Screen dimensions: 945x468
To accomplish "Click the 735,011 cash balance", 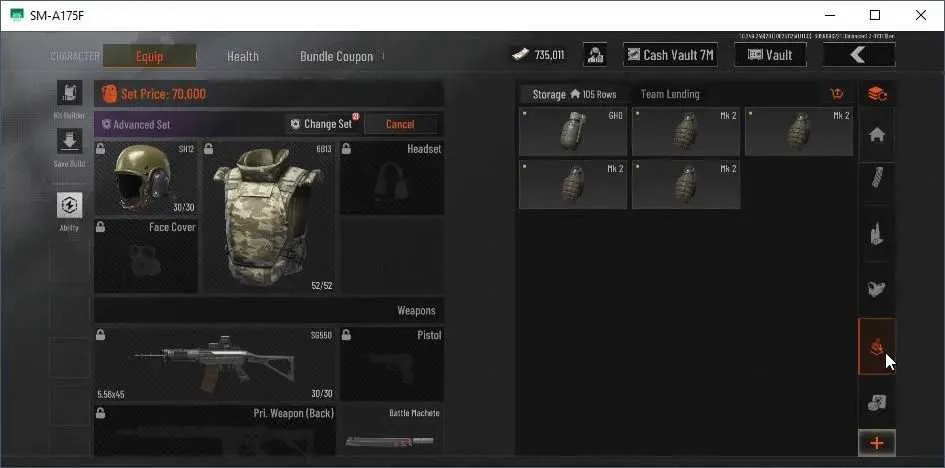I will [x=549, y=55].
